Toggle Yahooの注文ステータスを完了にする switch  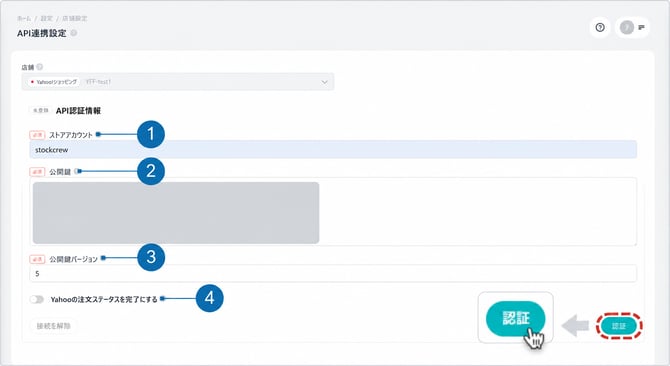(37, 299)
